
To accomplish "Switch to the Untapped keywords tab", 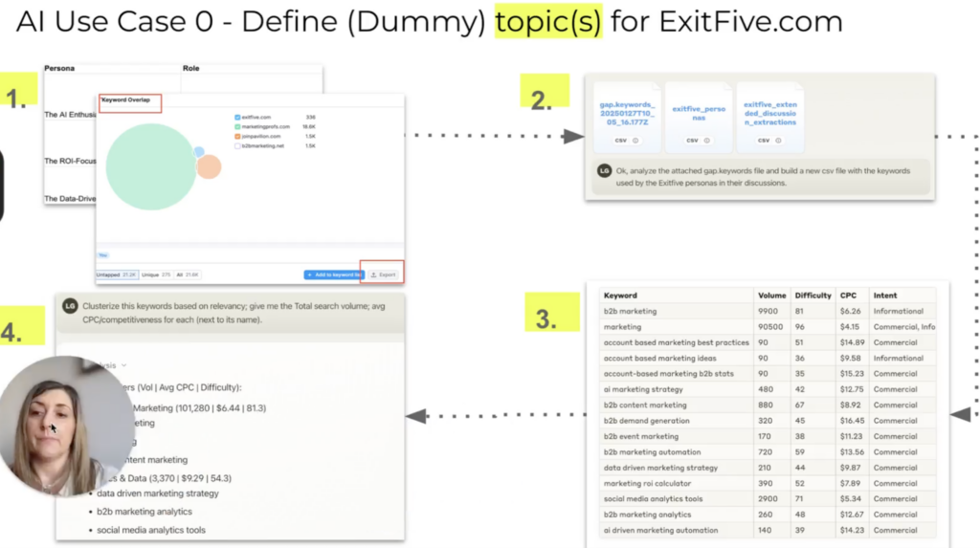I will click(x=116, y=274).
